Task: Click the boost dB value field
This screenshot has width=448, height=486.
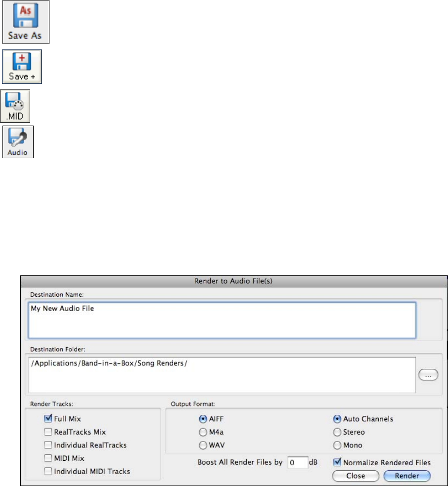Action: tap(298, 462)
